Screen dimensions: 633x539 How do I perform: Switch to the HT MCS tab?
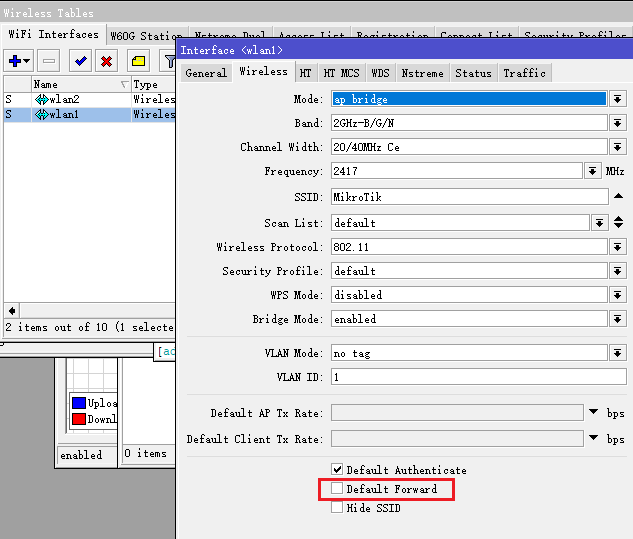tap(342, 73)
